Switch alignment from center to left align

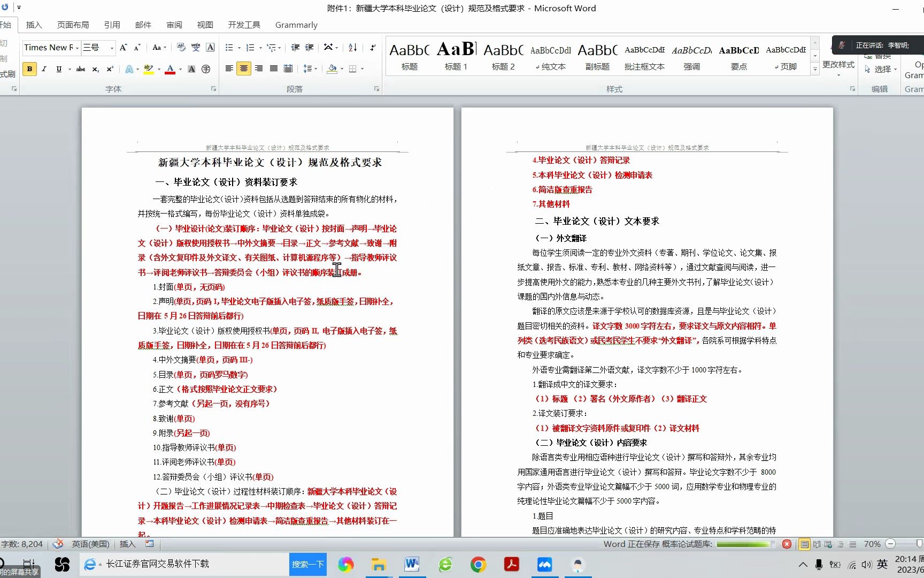[229, 69]
